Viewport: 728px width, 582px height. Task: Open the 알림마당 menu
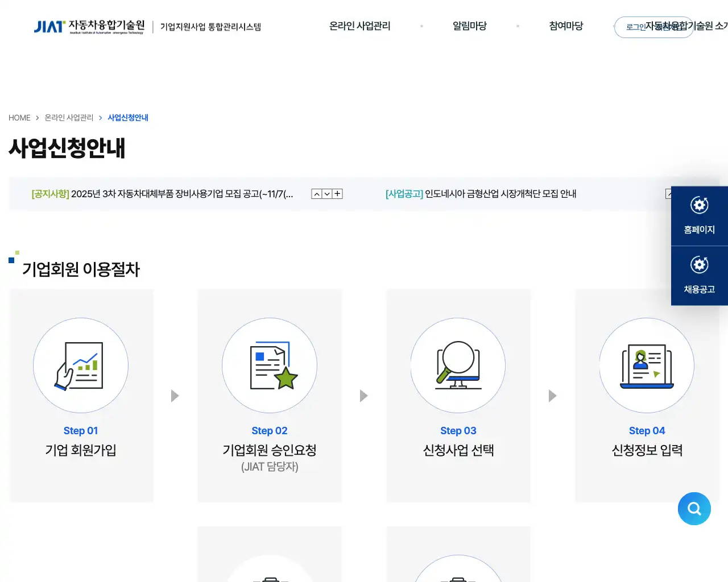click(x=470, y=26)
